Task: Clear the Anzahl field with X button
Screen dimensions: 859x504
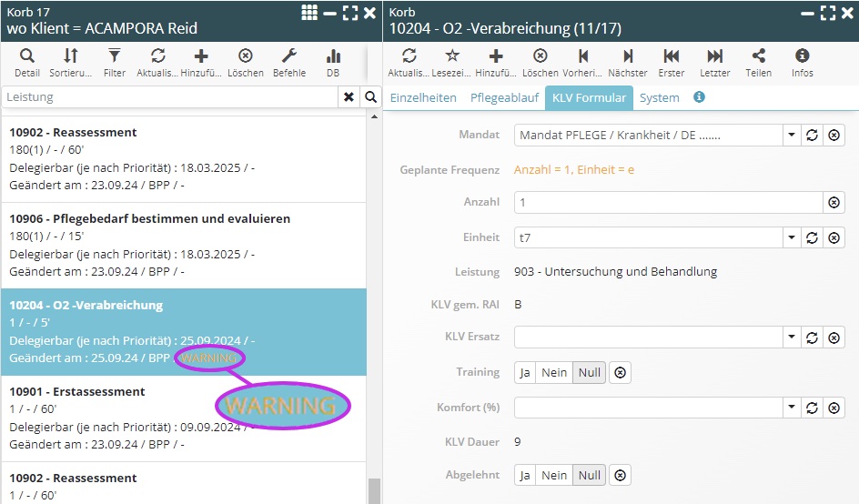Action: pos(834,202)
